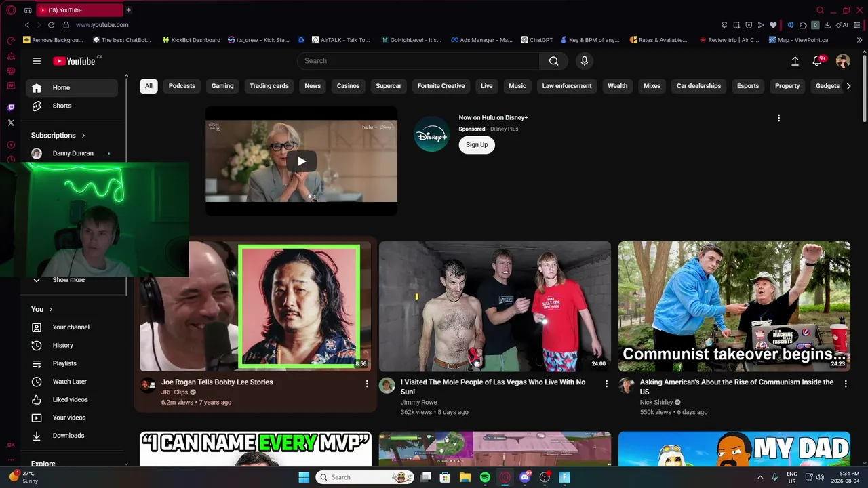868x488 pixels.
Task: Expand the You section
Action: pyautogui.click(x=42, y=309)
